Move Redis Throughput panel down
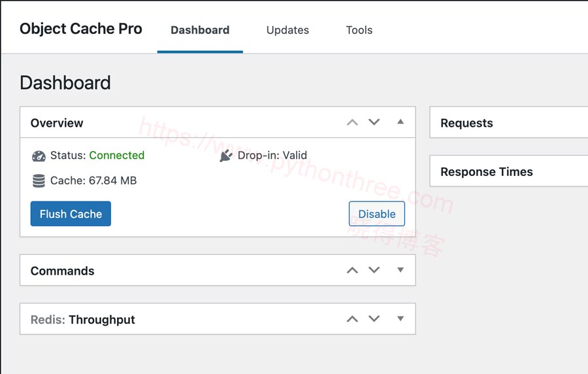 pos(374,318)
